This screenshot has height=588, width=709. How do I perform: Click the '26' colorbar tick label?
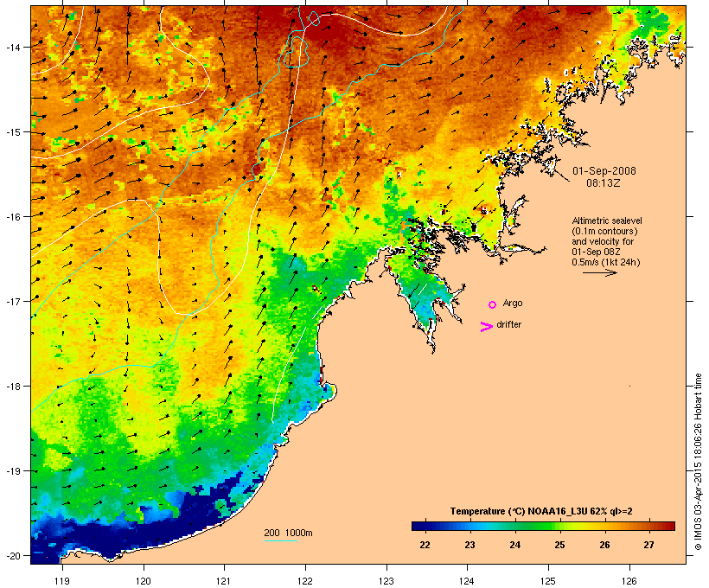(x=604, y=545)
